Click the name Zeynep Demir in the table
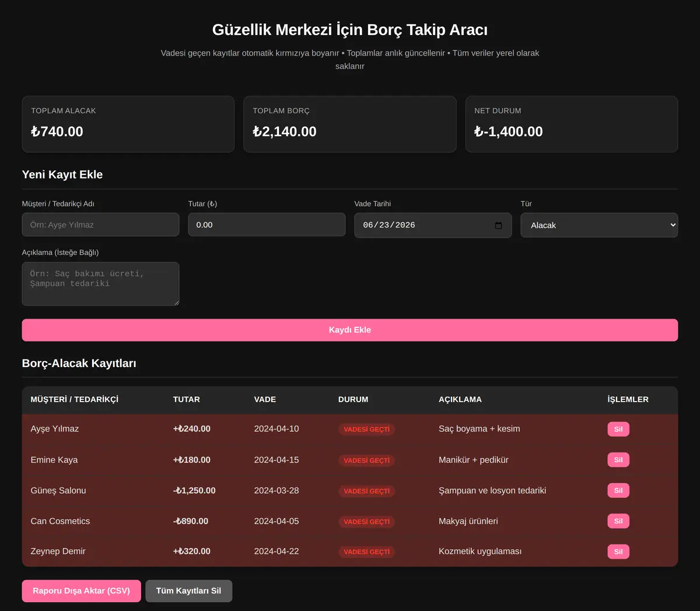The image size is (700, 611). pos(58,551)
